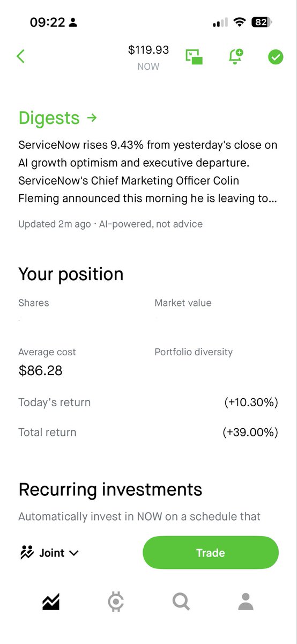Viewport: 297px width, 644px height.
Task: Add a price alert with the bell icon
Action: coord(235,57)
